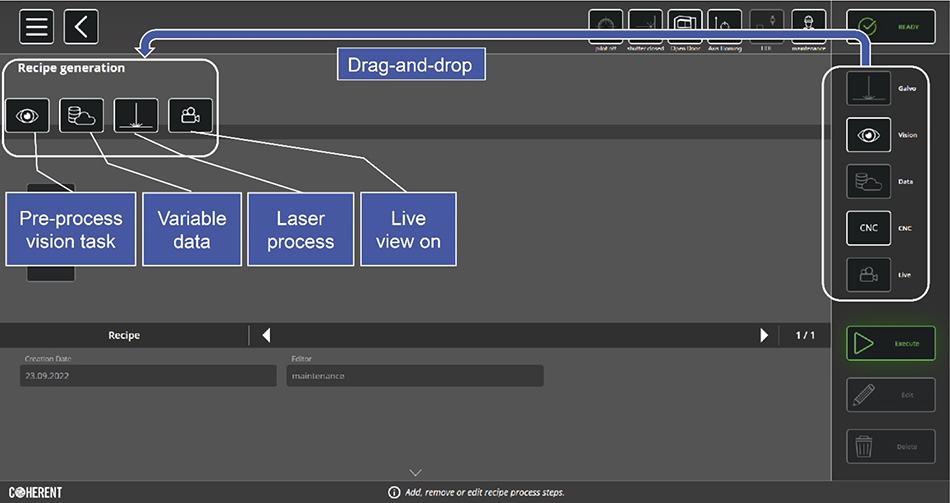The image size is (950, 503).
Task: Open the hamburger main menu
Action: point(36,26)
